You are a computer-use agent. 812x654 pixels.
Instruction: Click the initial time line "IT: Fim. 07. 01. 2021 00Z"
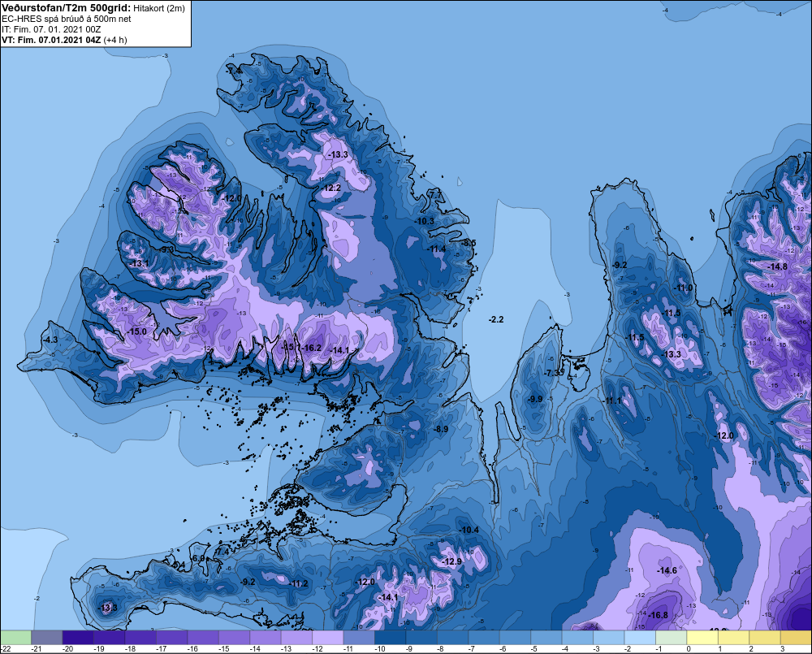point(51,29)
